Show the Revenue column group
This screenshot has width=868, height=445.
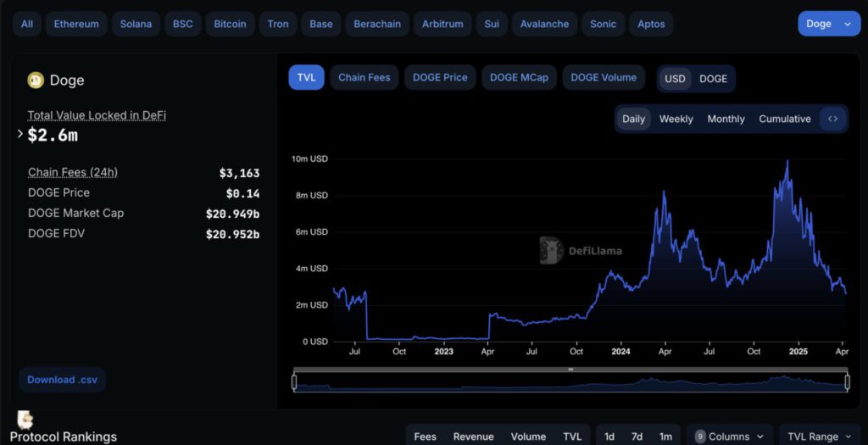point(473,437)
